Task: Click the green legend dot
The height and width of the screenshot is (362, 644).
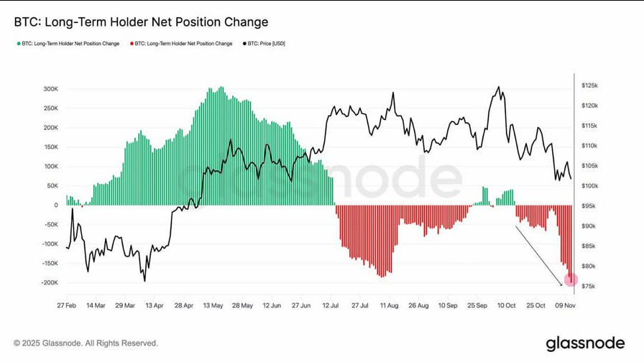Action: [x=19, y=44]
